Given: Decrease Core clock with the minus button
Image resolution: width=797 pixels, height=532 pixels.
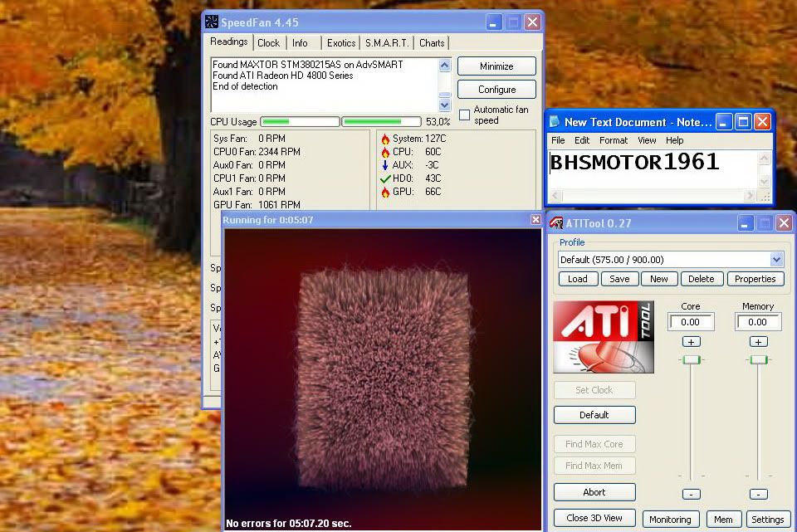Looking at the screenshot, I should coord(691,494).
